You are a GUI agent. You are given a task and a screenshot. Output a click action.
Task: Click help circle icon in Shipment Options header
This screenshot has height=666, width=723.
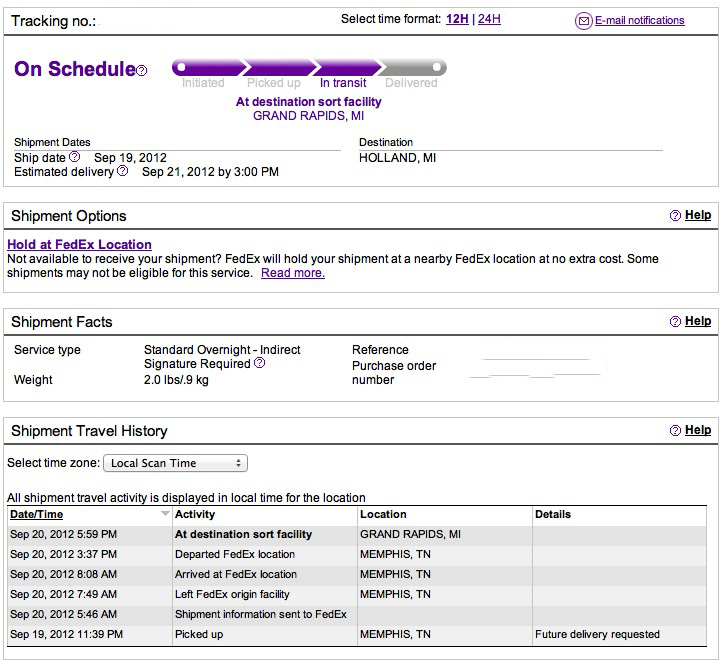pos(675,215)
